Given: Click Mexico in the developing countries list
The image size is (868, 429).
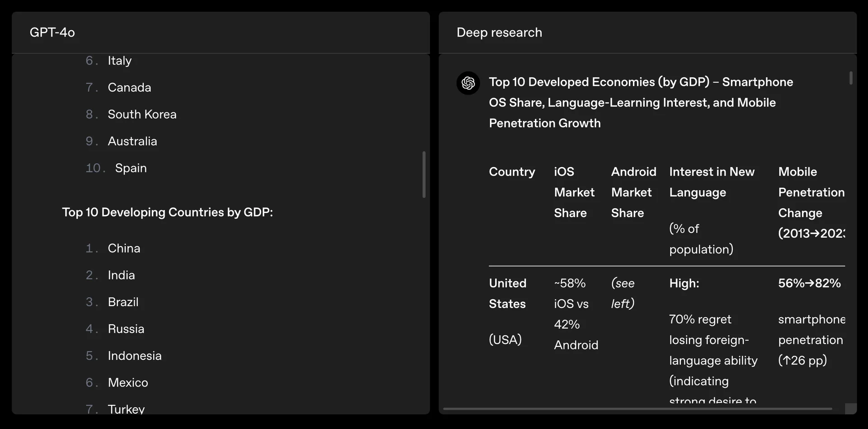Looking at the screenshot, I should point(128,382).
